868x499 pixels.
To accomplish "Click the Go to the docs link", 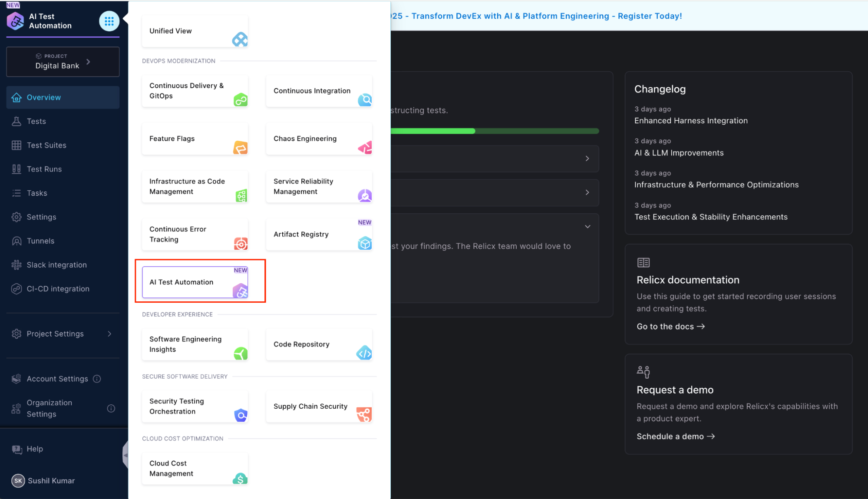I will coord(670,326).
